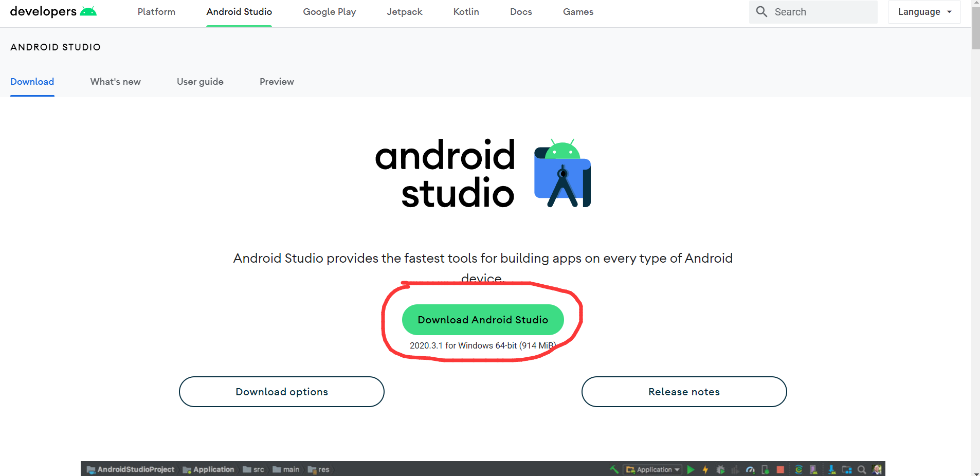Click the scrollbar up arrow

tap(975, 3)
